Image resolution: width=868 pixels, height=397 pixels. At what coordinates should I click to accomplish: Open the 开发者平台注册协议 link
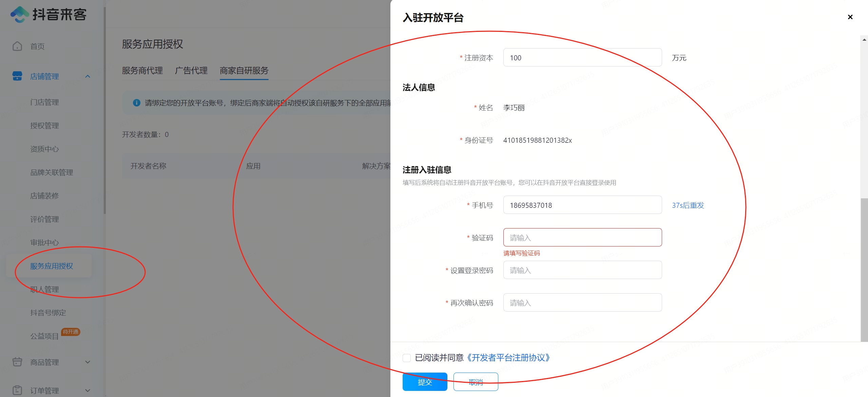coord(508,358)
